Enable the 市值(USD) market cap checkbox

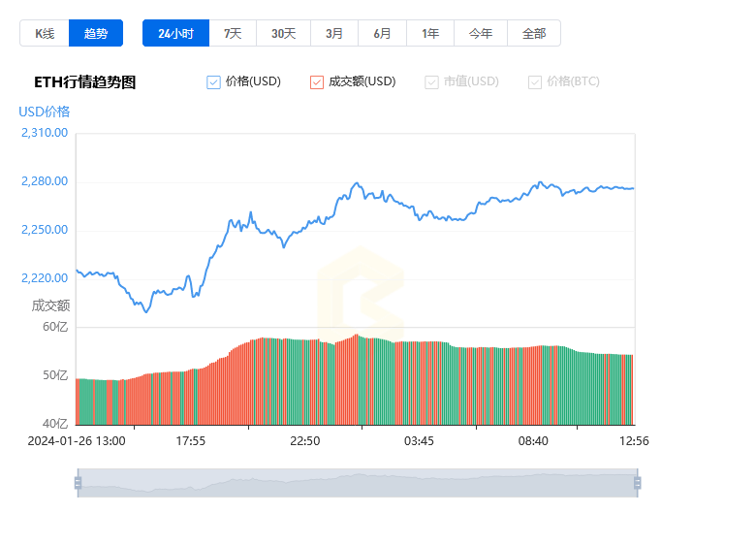point(431,82)
